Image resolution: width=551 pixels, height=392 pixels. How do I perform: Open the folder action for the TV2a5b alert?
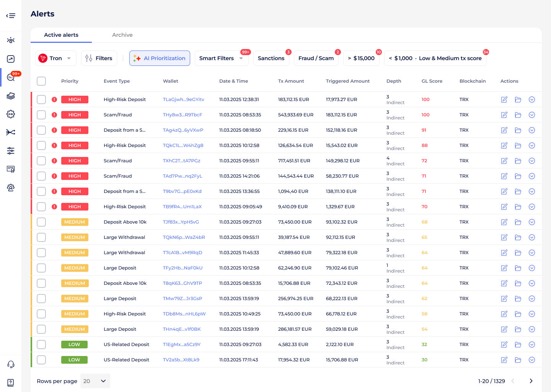pyautogui.click(x=518, y=359)
